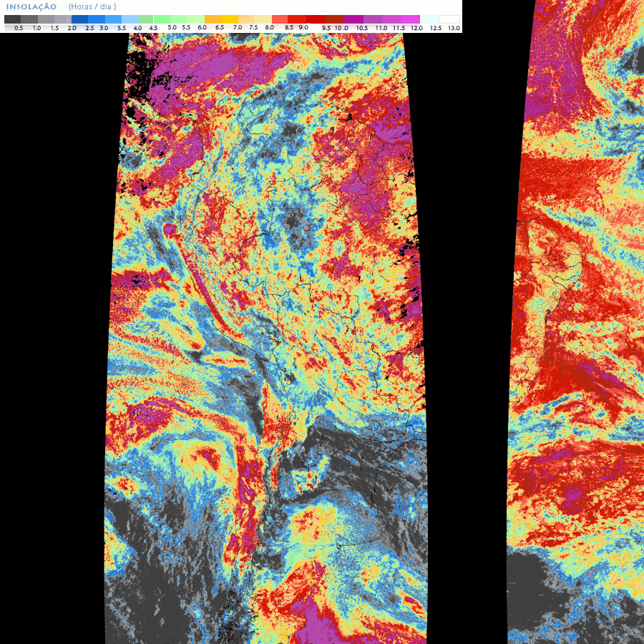This screenshot has height=644, width=644.
Task: Click the '1.5' scale label
Action: pos(54,28)
